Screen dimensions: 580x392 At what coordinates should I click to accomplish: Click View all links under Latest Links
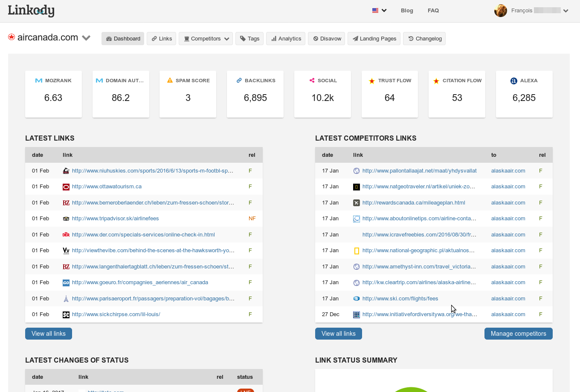coord(48,334)
